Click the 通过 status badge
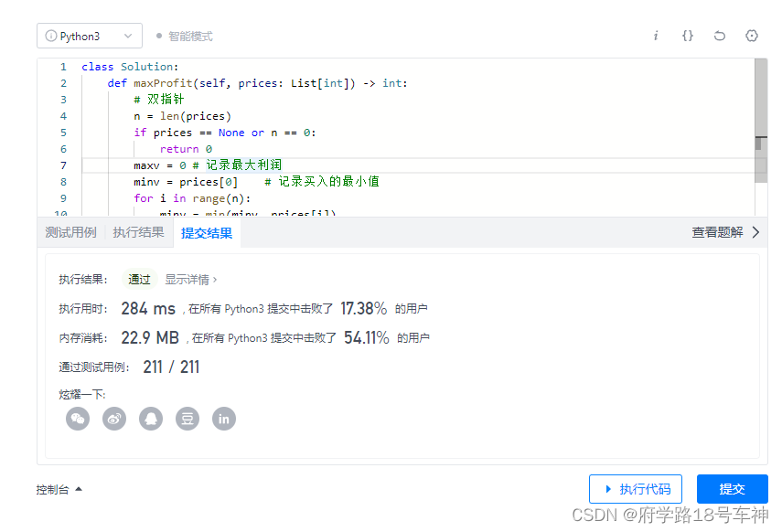782x532 pixels. pyautogui.click(x=139, y=279)
